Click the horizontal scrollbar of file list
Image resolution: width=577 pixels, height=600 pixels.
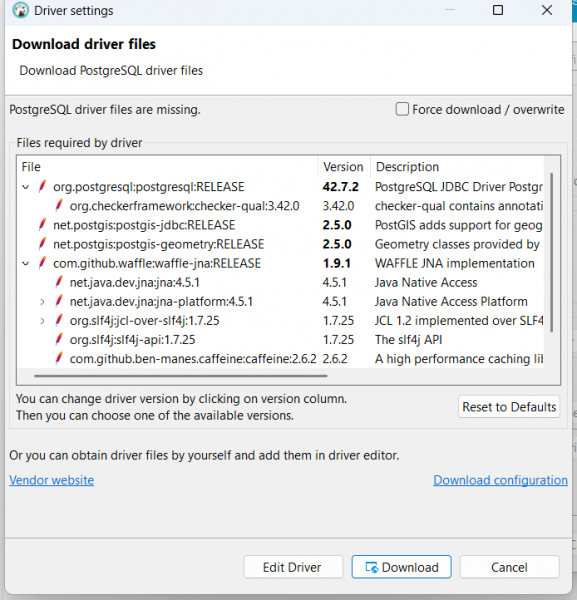180,376
